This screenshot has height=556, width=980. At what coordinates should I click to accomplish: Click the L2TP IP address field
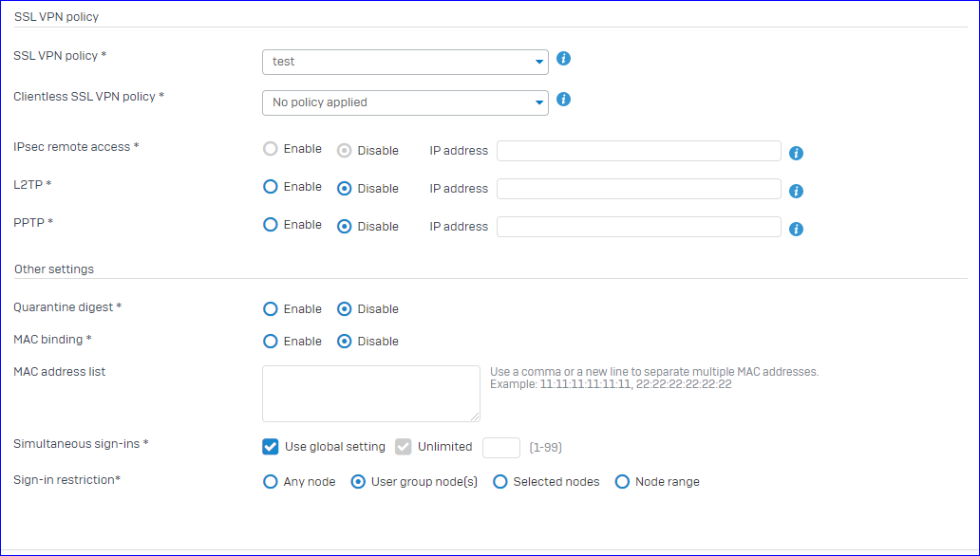639,189
